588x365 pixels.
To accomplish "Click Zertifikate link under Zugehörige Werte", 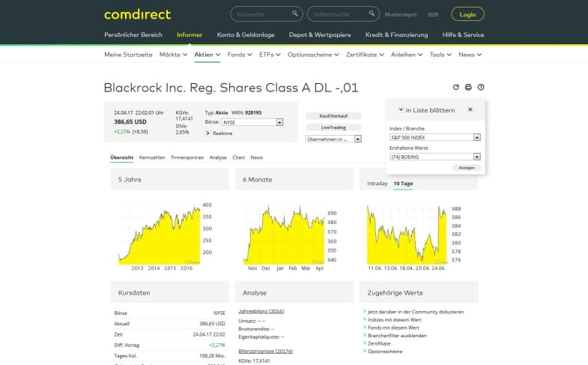I will pos(379,343).
